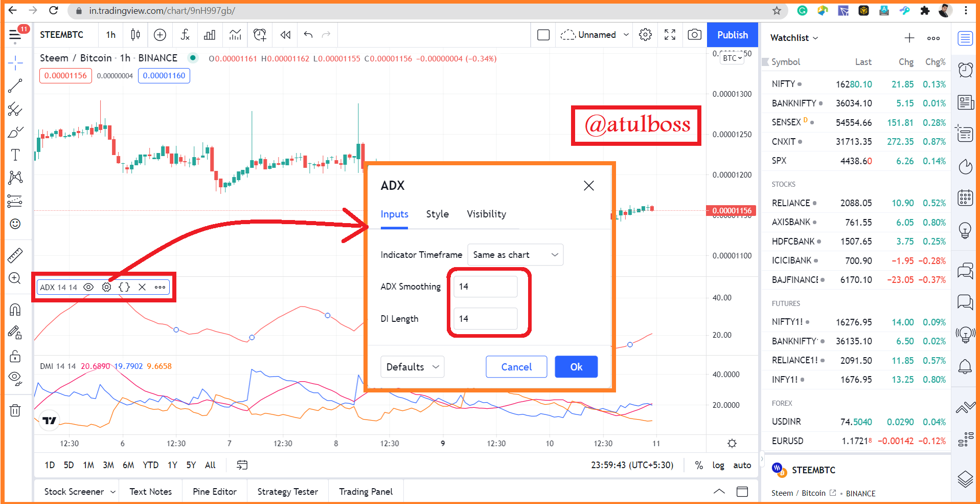Click the DI Length input field
Image resolution: width=980 pixels, height=504 pixels.
click(x=485, y=319)
